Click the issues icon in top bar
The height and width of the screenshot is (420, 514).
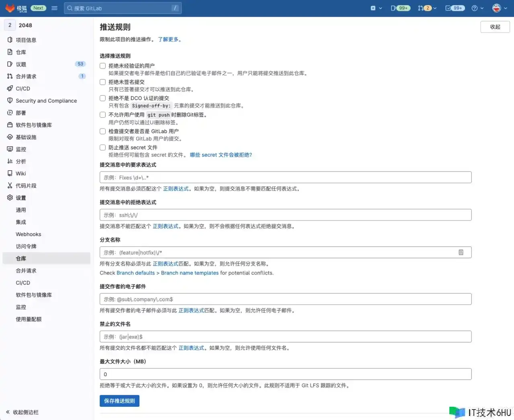pos(394,8)
